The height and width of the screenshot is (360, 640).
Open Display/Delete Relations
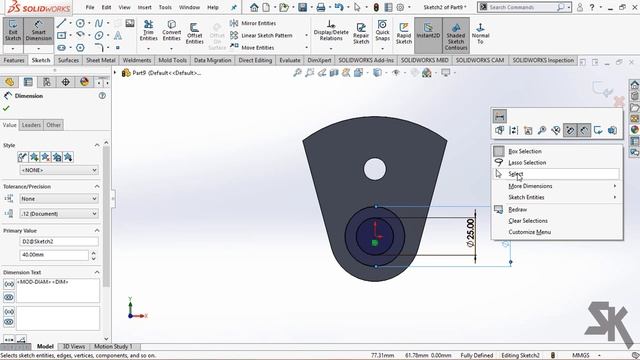(x=331, y=31)
